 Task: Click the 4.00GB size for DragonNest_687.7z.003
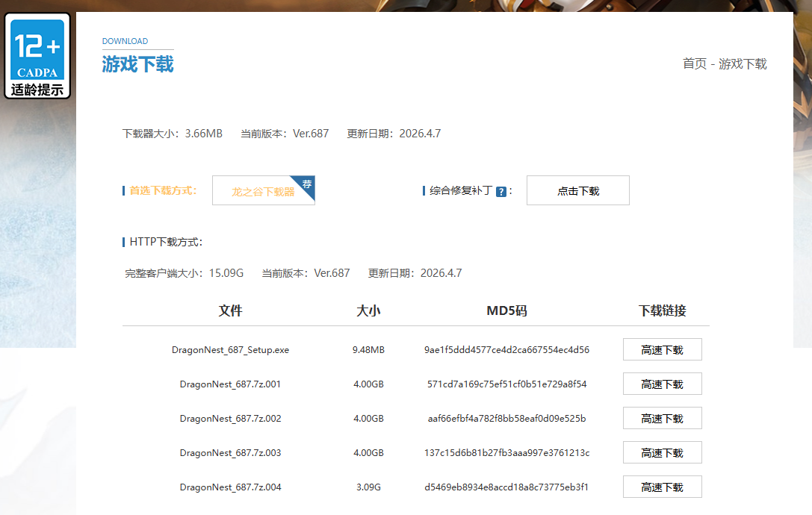tap(368, 453)
